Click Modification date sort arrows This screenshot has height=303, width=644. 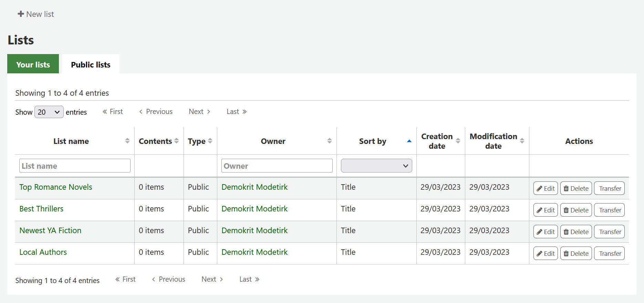[522, 141]
